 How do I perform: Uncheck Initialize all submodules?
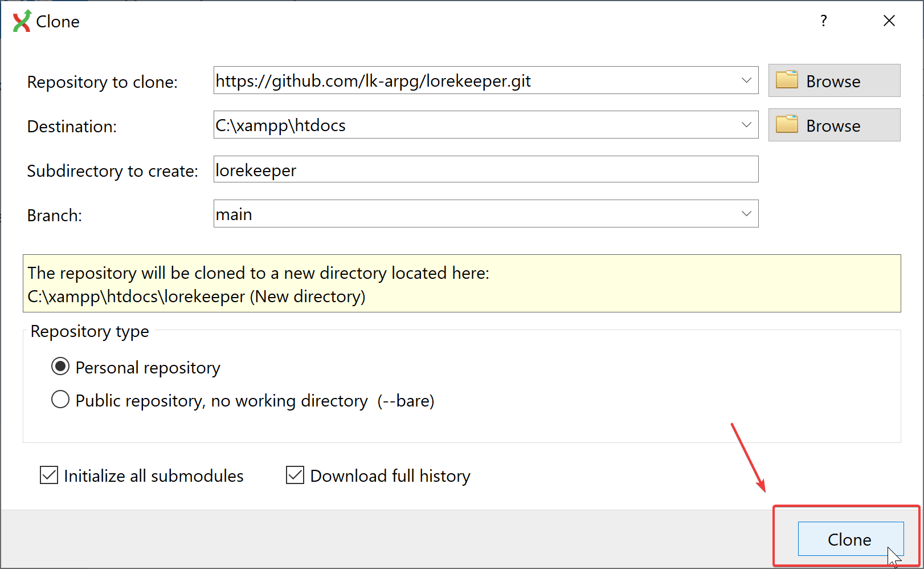[x=49, y=475]
